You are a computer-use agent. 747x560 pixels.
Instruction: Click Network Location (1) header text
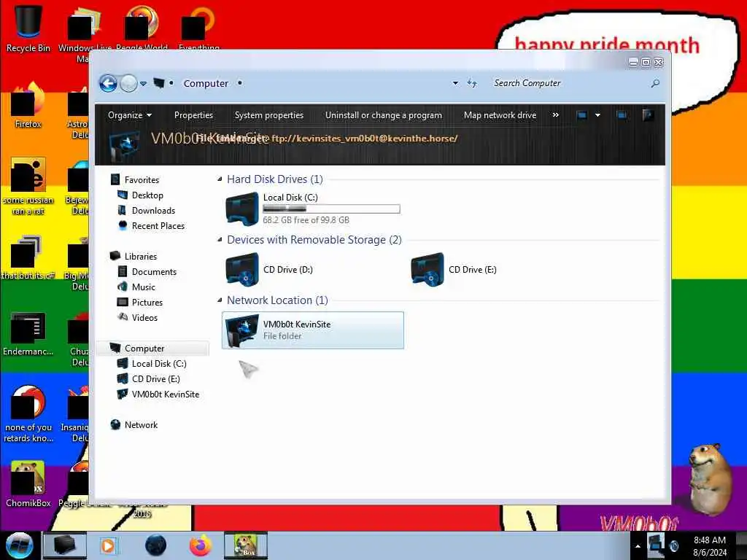pyautogui.click(x=277, y=300)
